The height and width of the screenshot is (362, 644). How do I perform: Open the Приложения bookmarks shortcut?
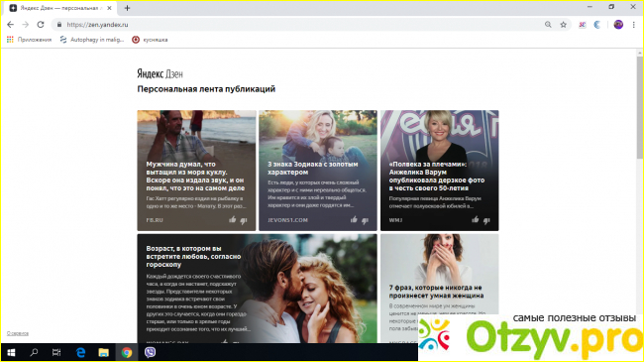(x=29, y=40)
